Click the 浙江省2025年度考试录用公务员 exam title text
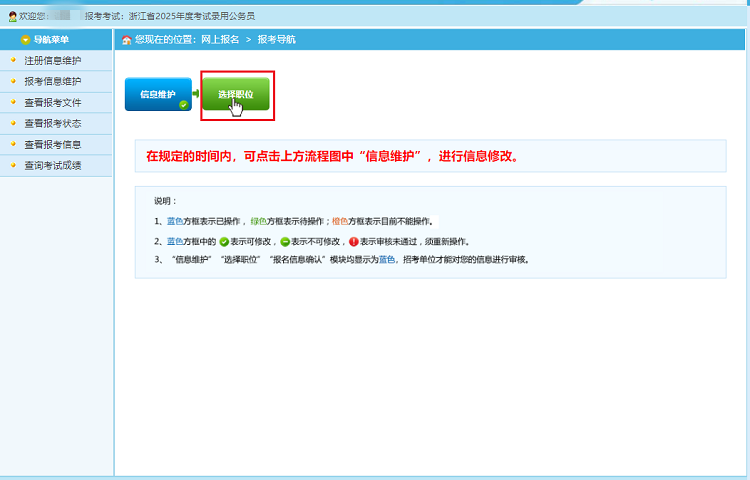 [x=192, y=16]
